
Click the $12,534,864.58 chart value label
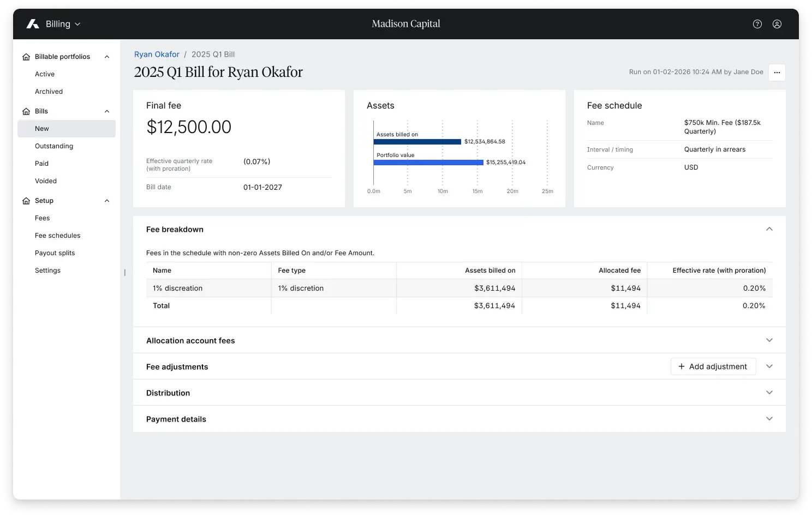485,142
